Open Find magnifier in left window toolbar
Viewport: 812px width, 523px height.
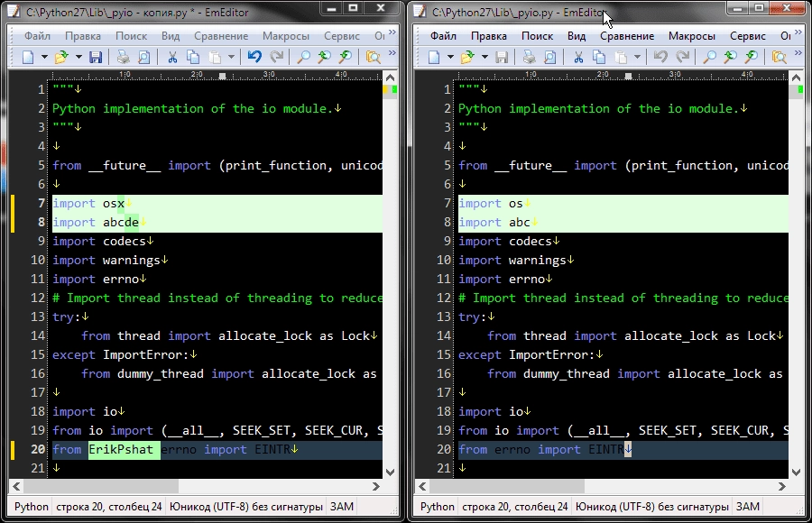click(303, 57)
